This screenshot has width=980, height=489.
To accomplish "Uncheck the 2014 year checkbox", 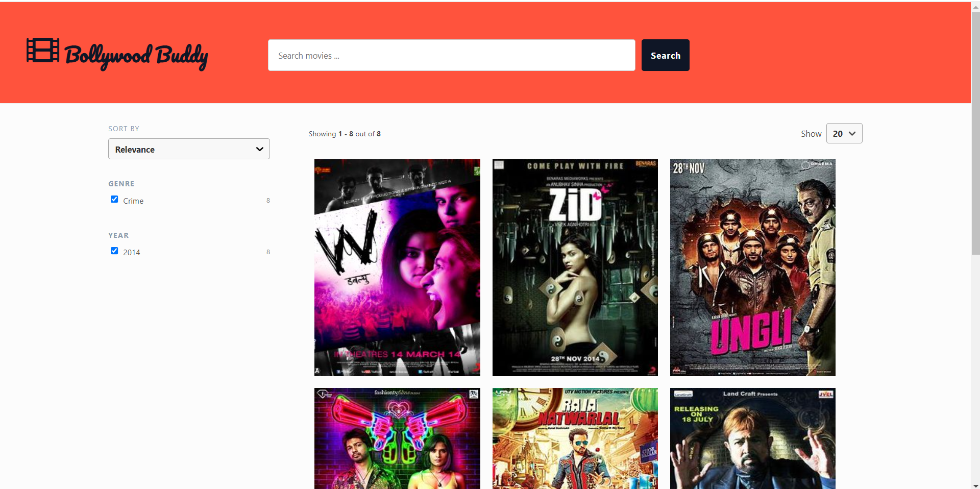I will click(x=114, y=251).
